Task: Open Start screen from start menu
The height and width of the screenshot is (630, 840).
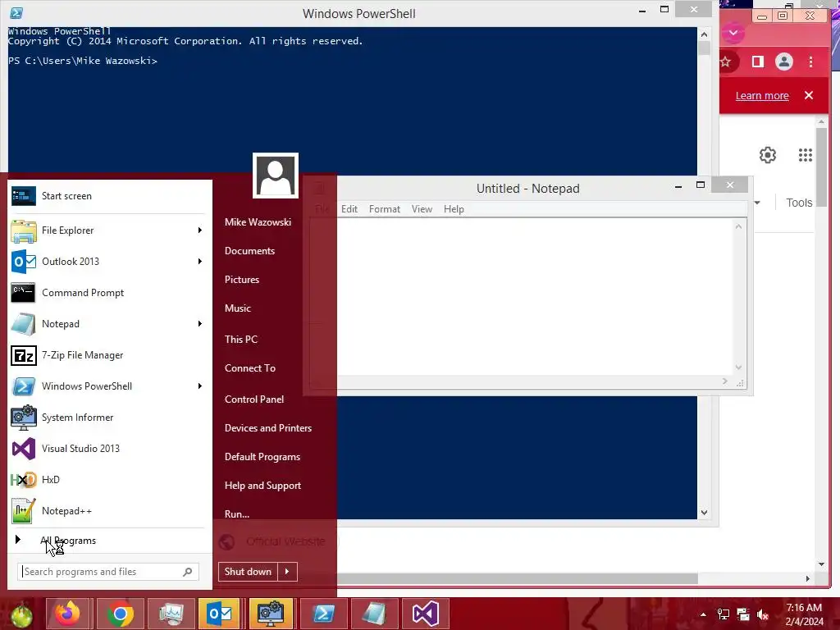Action: point(110,196)
